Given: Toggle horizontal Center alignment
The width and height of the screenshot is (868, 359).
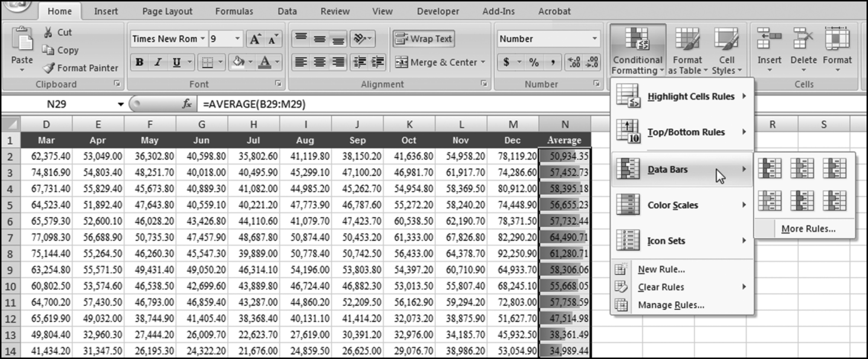Looking at the screenshot, I should click(x=319, y=62).
